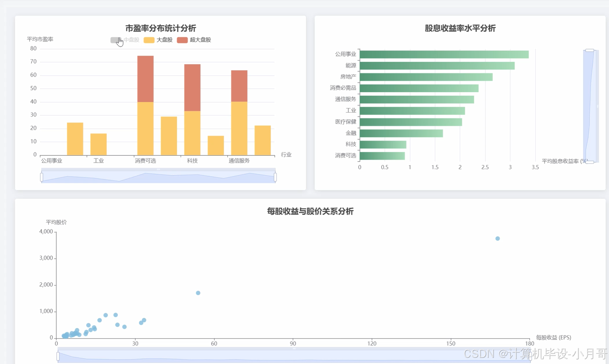The height and width of the screenshot is (364, 609).
Task: Click the 工业 dividend yield bar
Action: [x=412, y=111]
